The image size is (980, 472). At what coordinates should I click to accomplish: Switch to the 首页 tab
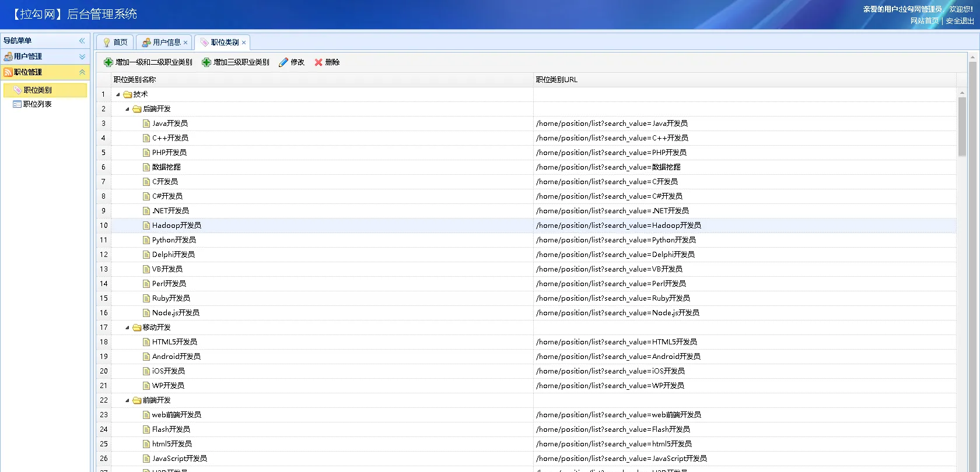coord(115,43)
